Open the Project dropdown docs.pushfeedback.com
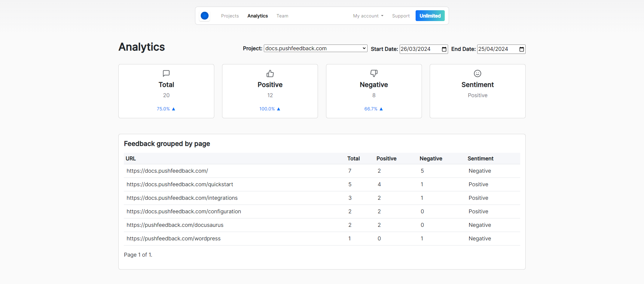 pyautogui.click(x=316, y=48)
